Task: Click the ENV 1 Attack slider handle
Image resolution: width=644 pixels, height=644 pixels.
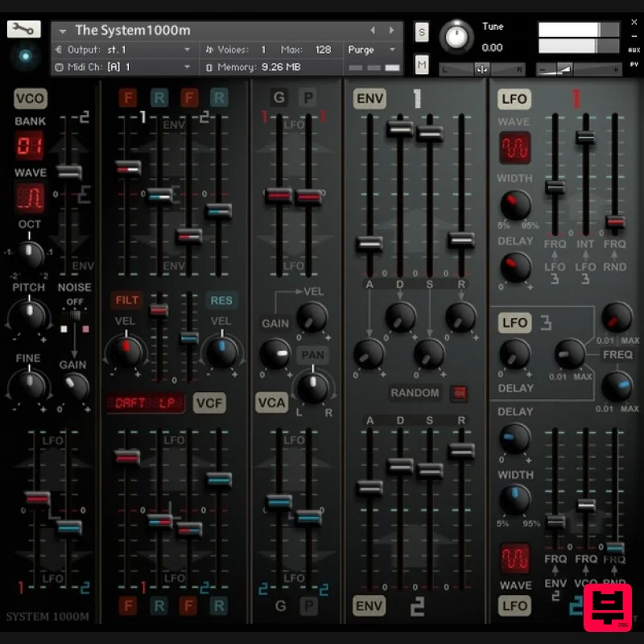Action: [x=369, y=244]
